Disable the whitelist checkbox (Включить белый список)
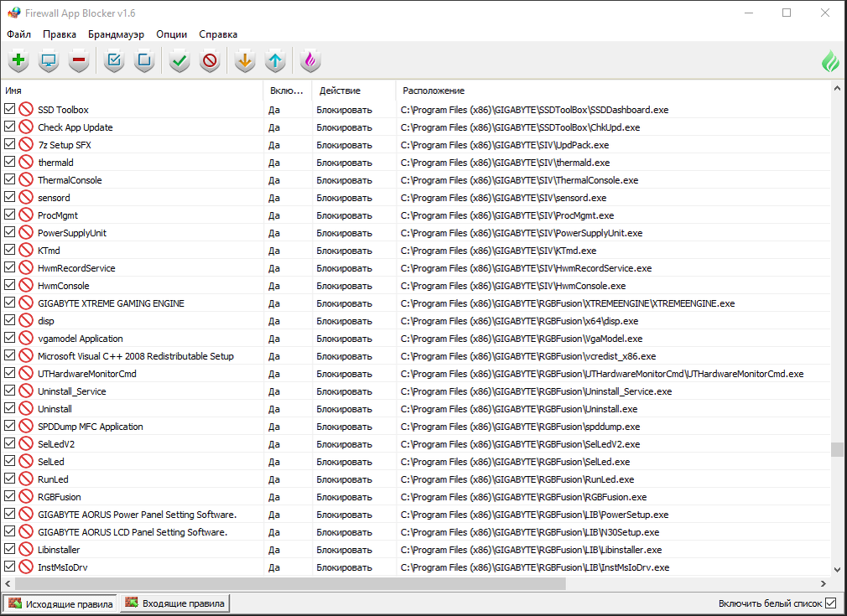The height and width of the screenshot is (616, 847). pyautogui.click(x=831, y=603)
